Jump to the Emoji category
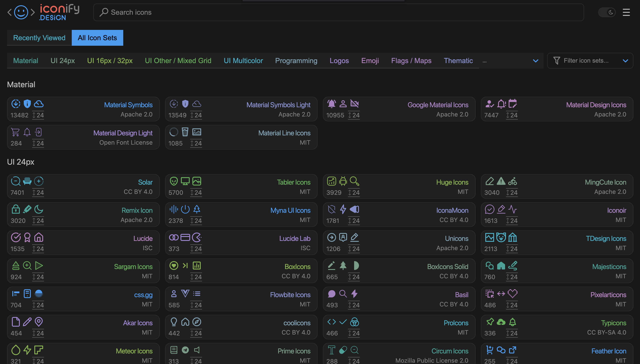Viewport: 640px width, 364px height. pyautogui.click(x=370, y=60)
